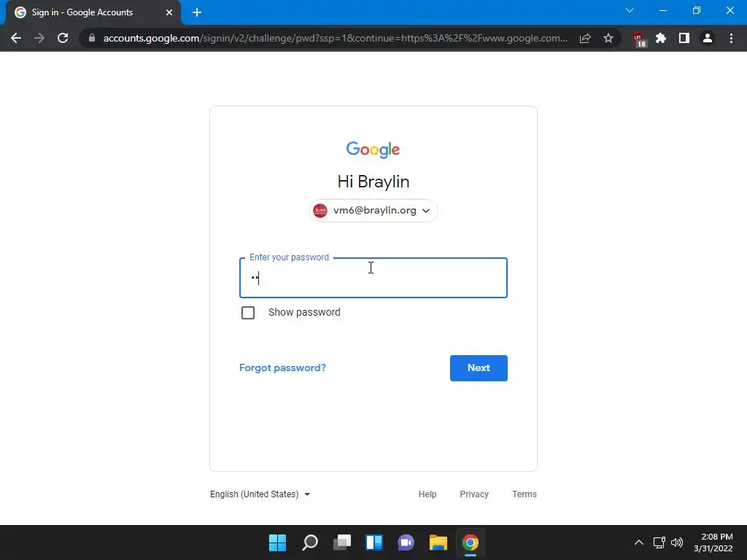Restore down the Chrome window
Image resolution: width=747 pixels, height=560 pixels.
coord(697,10)
